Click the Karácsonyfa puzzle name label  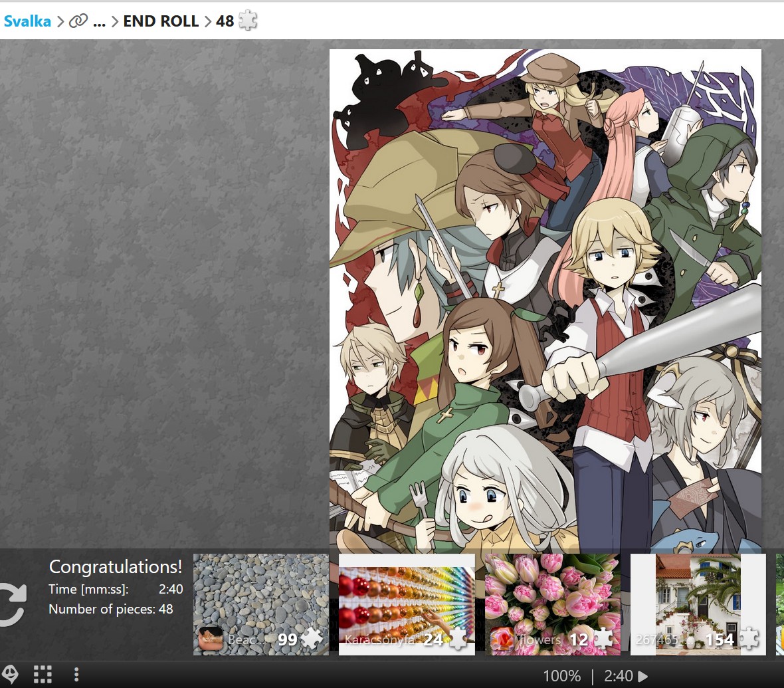pyautogui.click(x=380, y=639)
